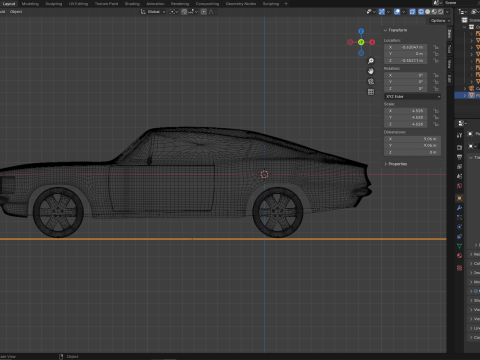
Task: Switch to the Animation workspace tab
Action: click(155, 4)
